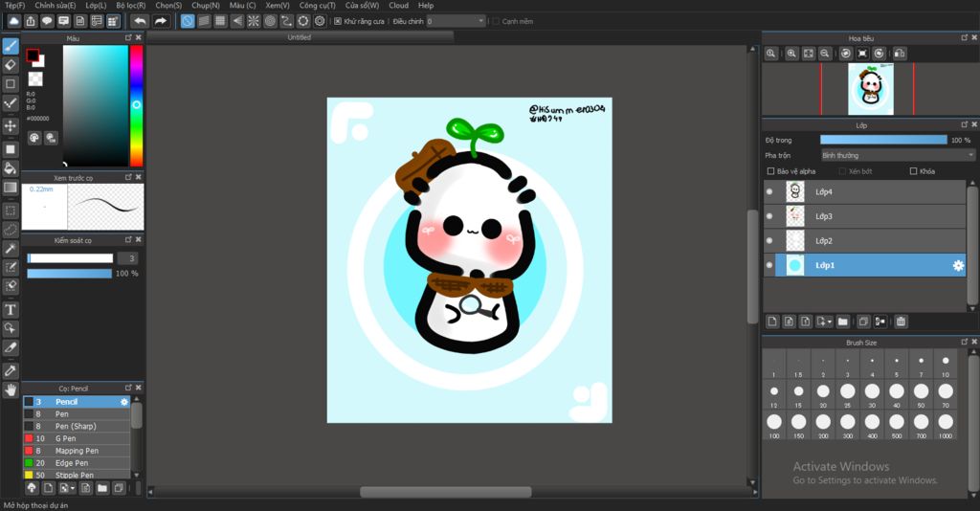Select the Lasso tool
Image resolution: width=980 pixels, height=511 pixels.
click(11, 230)
